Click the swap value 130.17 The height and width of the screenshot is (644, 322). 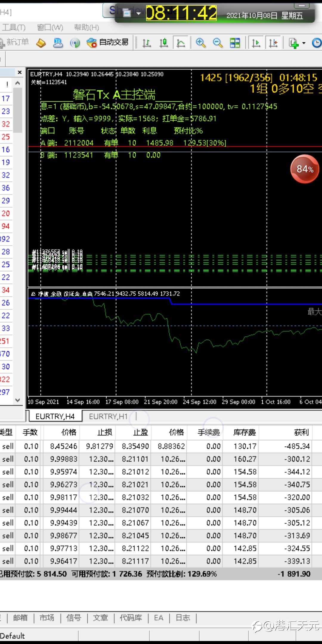coord(245,446)
